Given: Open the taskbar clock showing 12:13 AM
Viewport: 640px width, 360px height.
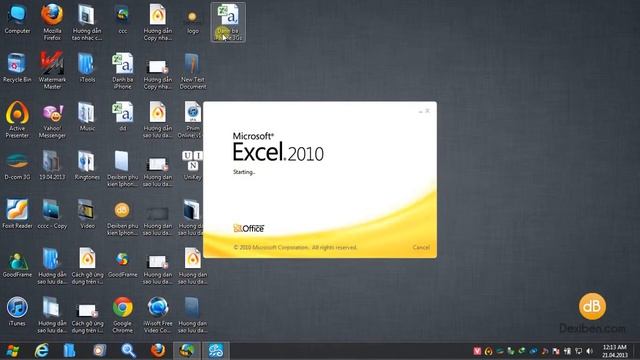Looking at the screenshot, I should click(614, 351).
